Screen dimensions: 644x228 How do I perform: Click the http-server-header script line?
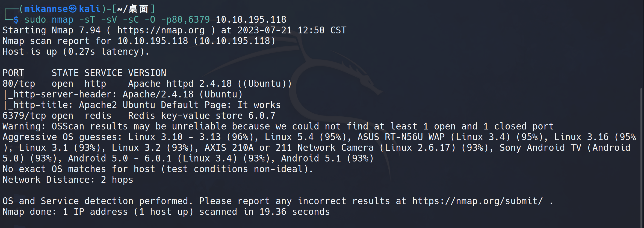(123, 94)
